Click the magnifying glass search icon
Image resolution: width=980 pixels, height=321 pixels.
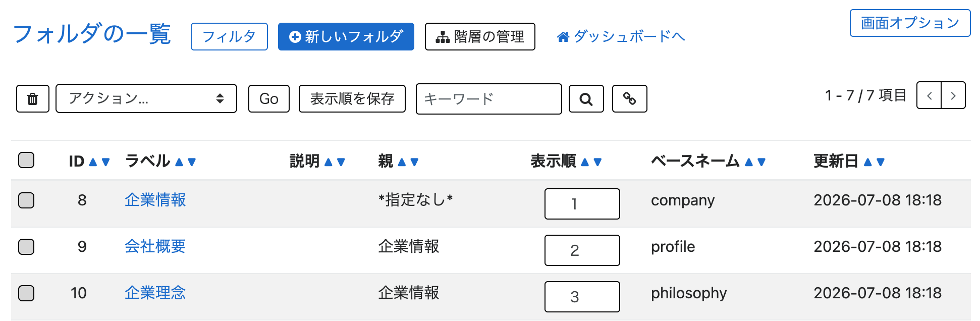click(586, 98)
